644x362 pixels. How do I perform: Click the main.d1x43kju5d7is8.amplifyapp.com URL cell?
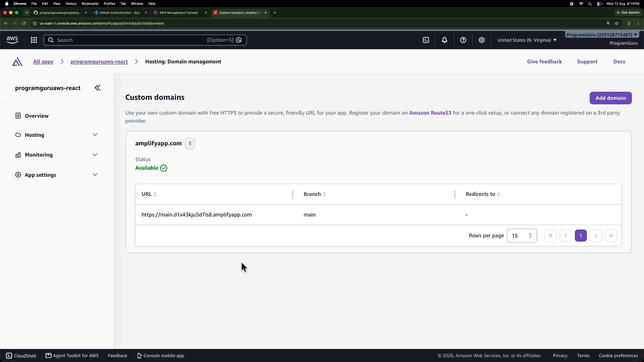point(196,215)
